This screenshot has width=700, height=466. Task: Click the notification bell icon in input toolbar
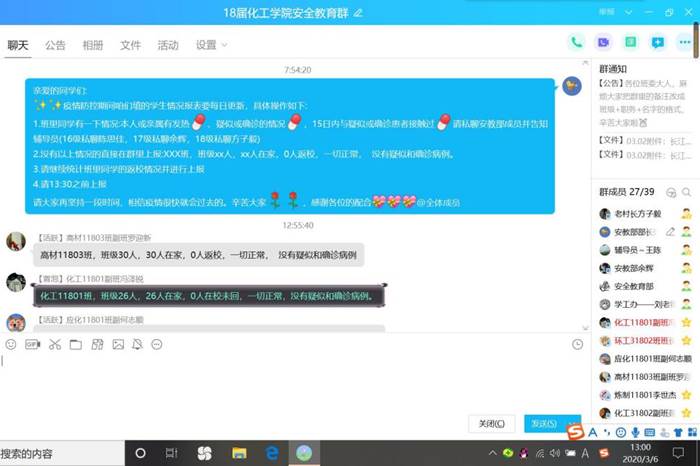click(x=138, y=344)
